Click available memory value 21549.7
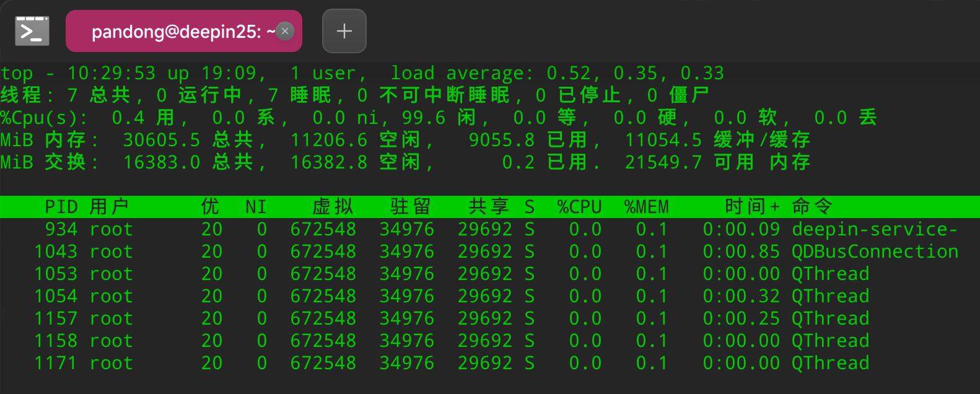This screenshot has width=980, height=394. coord(663,162)
